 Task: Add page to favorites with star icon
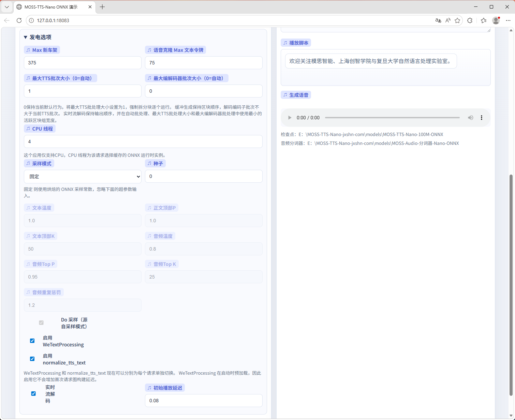coord(457,20)
